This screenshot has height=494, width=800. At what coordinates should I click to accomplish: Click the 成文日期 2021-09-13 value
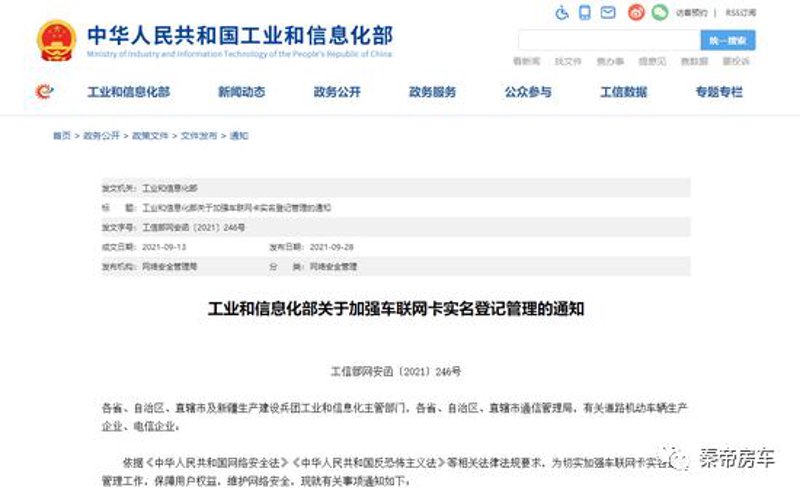coord(164,247)
